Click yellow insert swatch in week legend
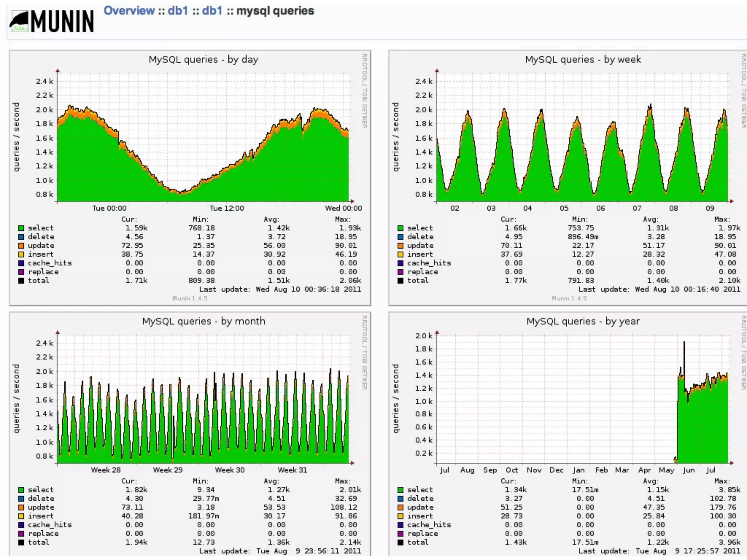 coord(400,254)
